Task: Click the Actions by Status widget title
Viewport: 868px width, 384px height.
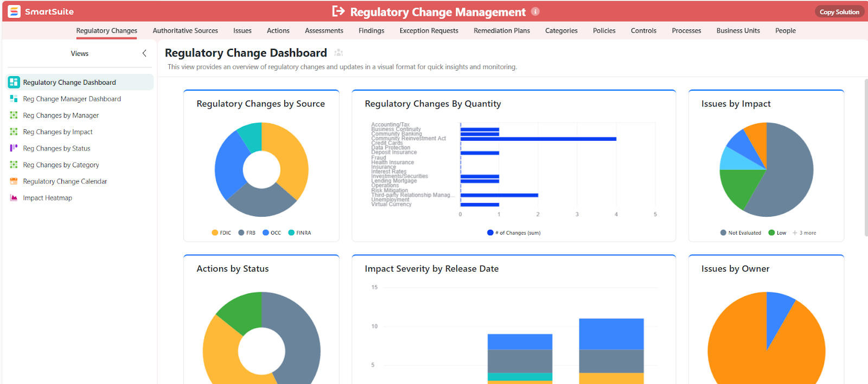Action: [232, 269]
